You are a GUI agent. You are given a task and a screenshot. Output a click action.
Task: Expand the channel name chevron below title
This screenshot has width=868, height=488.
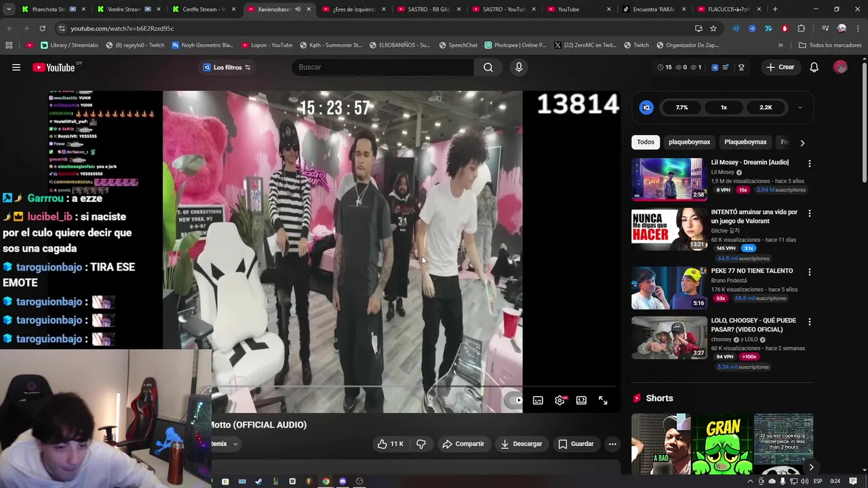click(x=235, y=444)
